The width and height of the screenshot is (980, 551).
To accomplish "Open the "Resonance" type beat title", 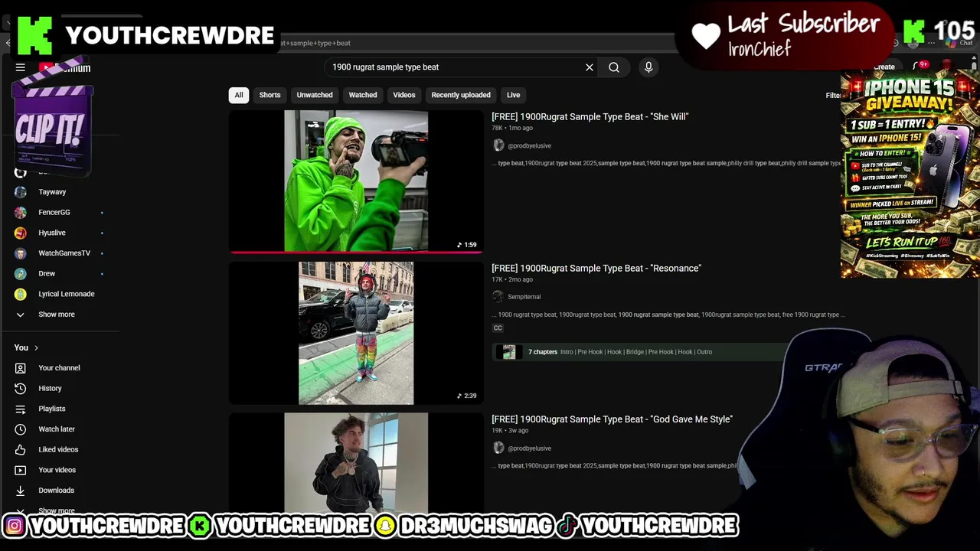I will click(596, 268).
